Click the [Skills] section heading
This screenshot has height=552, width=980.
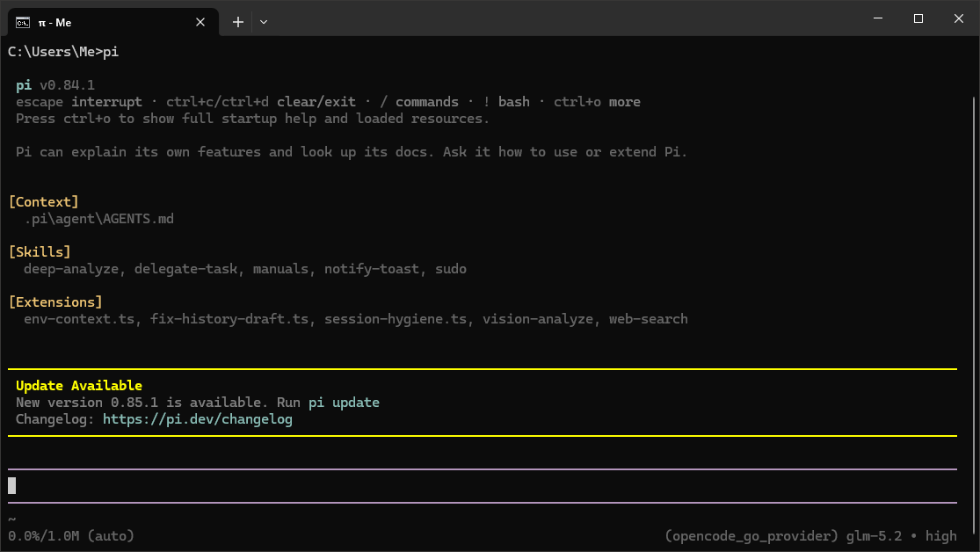pos(40,252)
